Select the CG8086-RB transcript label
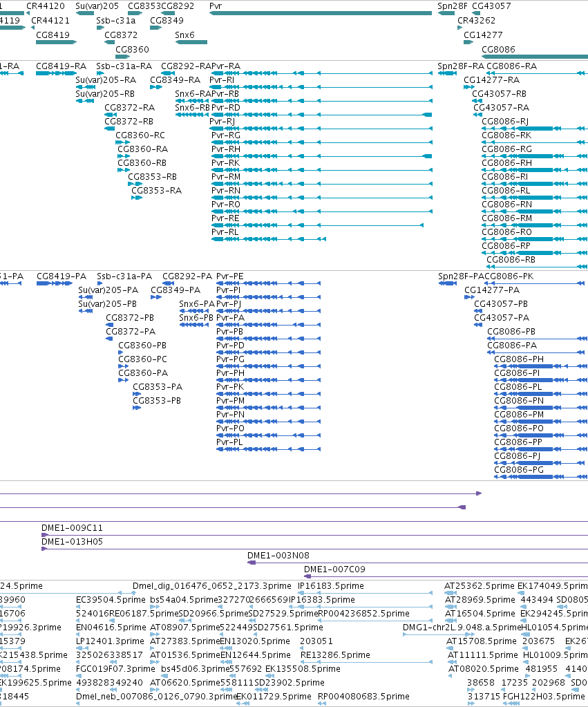Screen dimensions: 588x707 pyautogui.click(x=511, y=259)
